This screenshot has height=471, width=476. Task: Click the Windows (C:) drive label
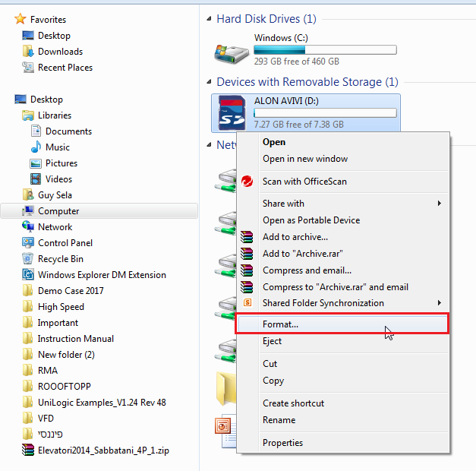pyautogui.click(x=281, y=38)
